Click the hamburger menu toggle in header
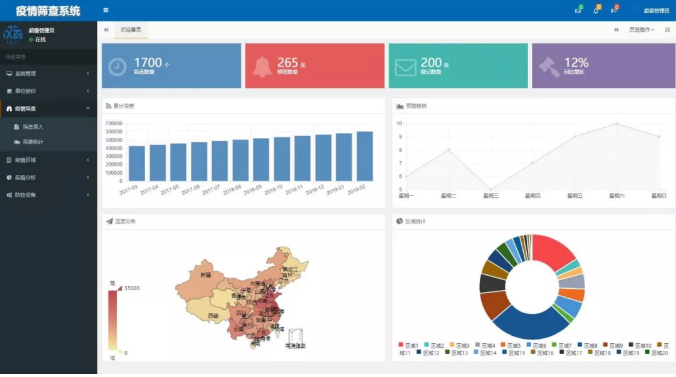The height and width of the screenshot is (377, 676). click(106, 10)
